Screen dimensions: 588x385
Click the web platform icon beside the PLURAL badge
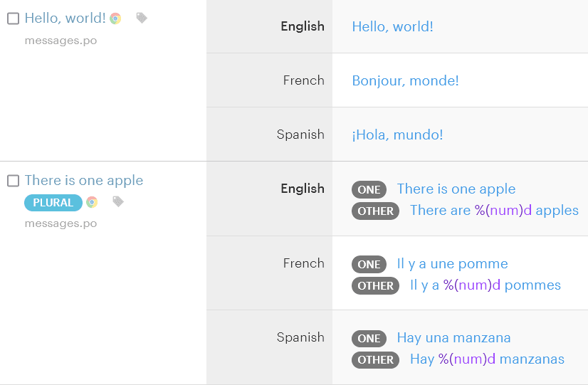tap(92, 202)
